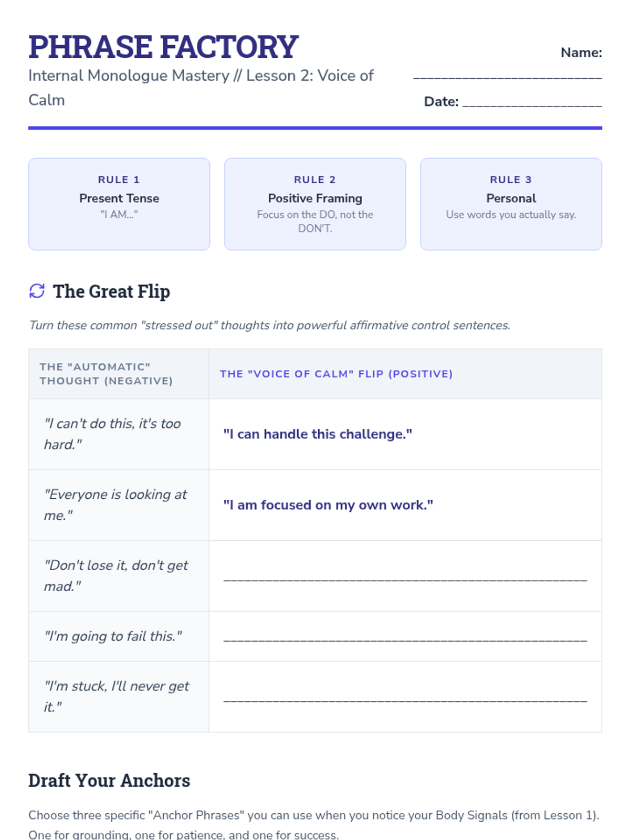Click the answer line for "I'm stuck" row
The image size is (630, 840).
click(405, 699)
